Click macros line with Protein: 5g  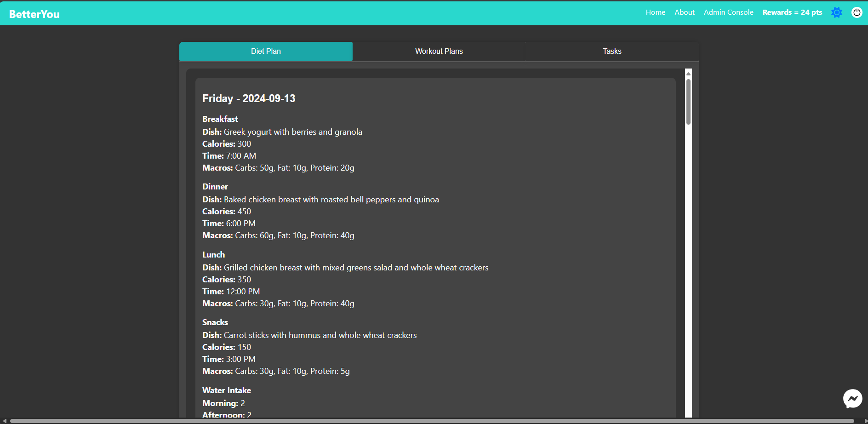point(276,371)
